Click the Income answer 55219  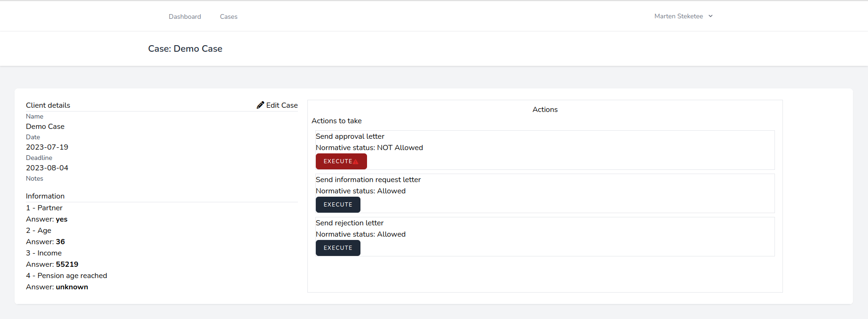pyautogui.click(x=67, y=264)
